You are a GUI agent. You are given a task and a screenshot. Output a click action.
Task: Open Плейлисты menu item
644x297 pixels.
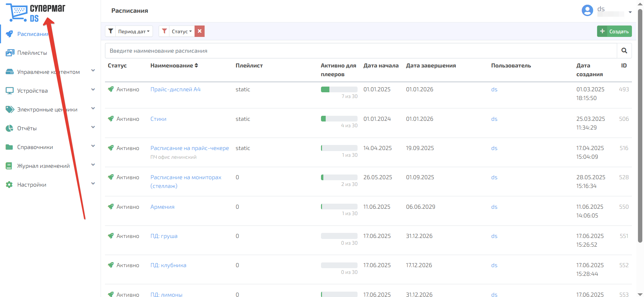tap(32, 53)
